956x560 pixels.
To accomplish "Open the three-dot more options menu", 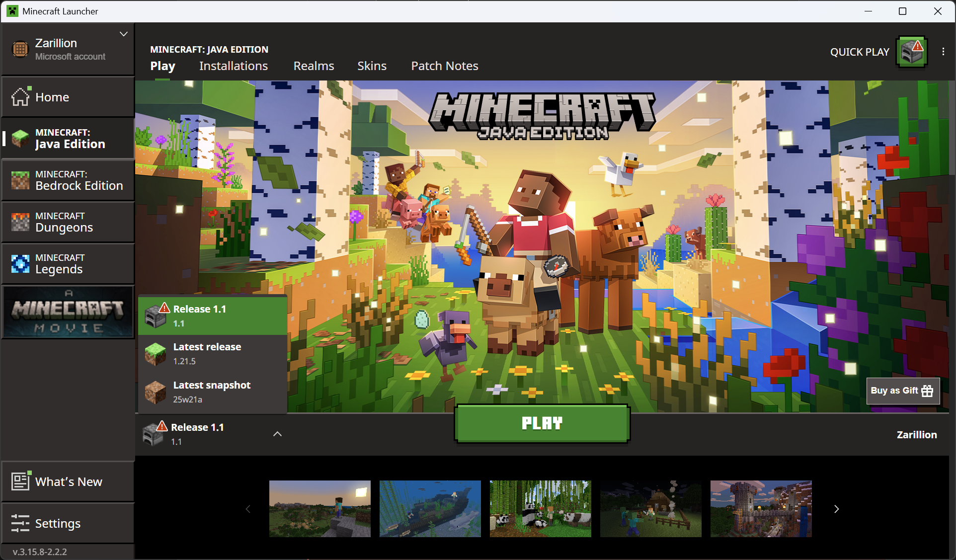I will [x=943, y=52].
